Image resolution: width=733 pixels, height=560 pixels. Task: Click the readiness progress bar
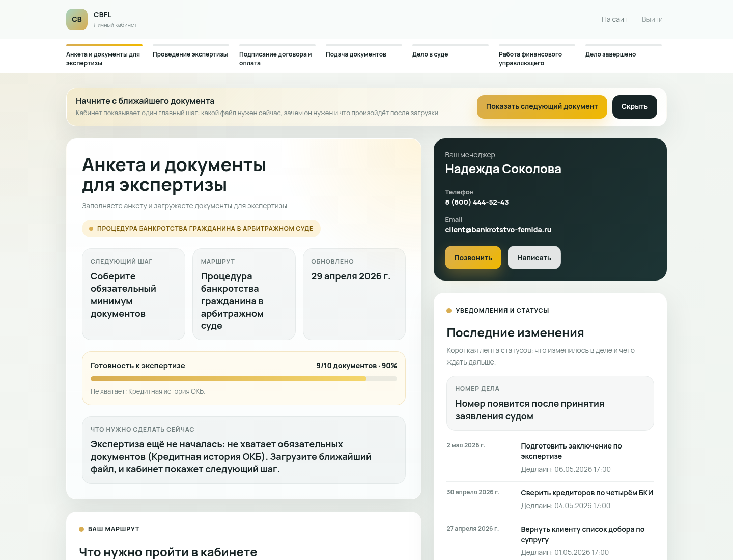click(x=244, y=379)
